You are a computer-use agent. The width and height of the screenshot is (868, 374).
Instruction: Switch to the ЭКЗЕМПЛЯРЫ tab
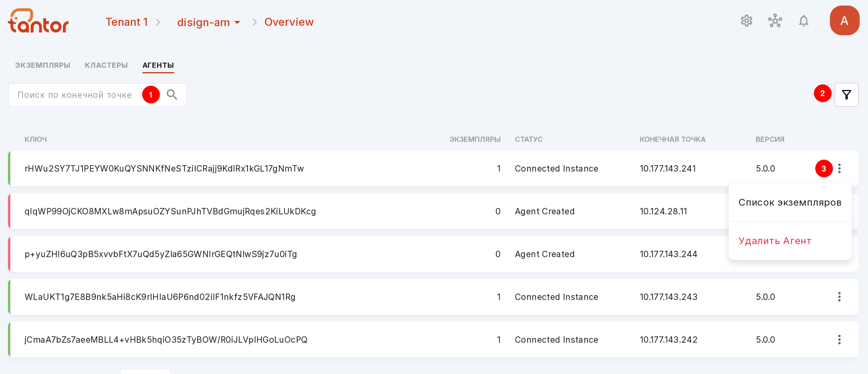[43, 65]
